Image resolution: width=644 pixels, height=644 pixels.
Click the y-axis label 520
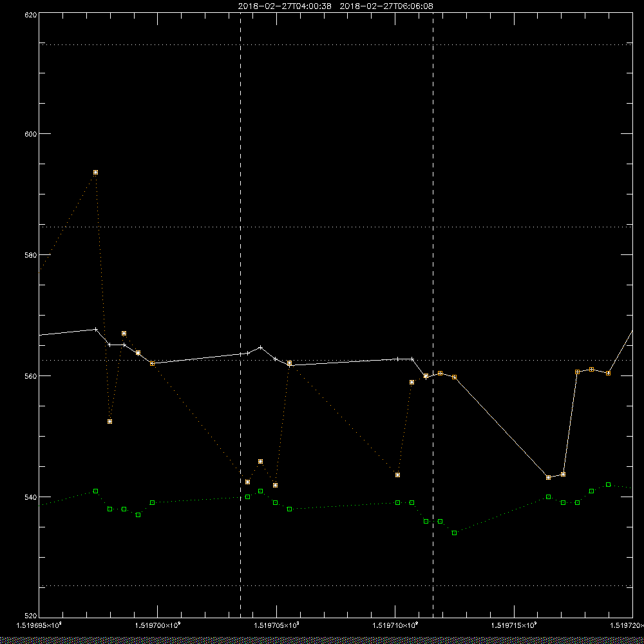click(x=31, y=616)
